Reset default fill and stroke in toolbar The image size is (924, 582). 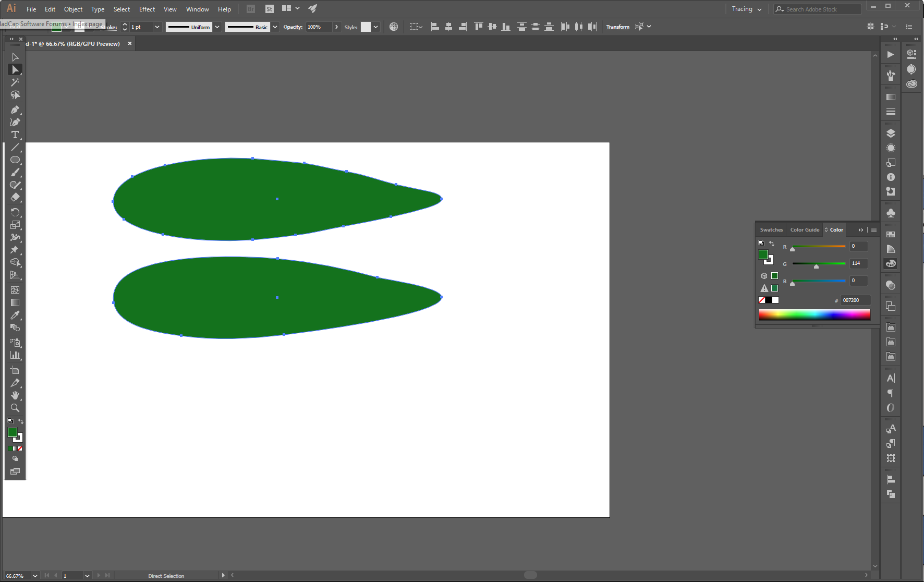(10, 421)
